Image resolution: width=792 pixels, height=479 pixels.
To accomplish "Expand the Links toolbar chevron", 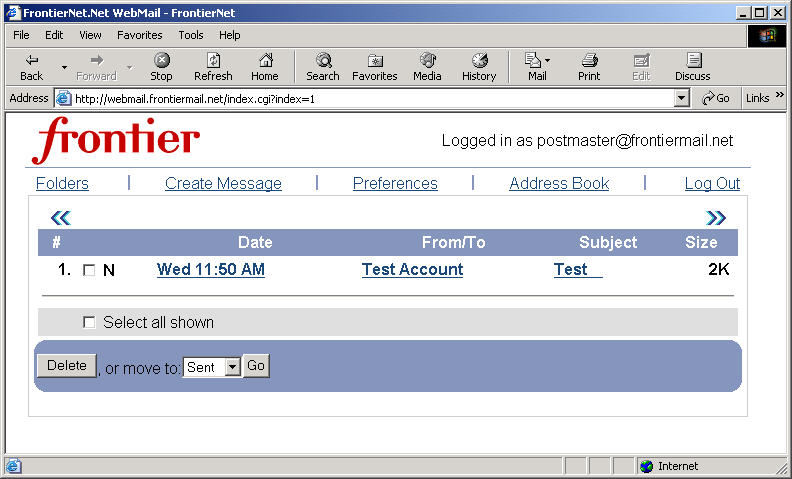I will (780, 94).
